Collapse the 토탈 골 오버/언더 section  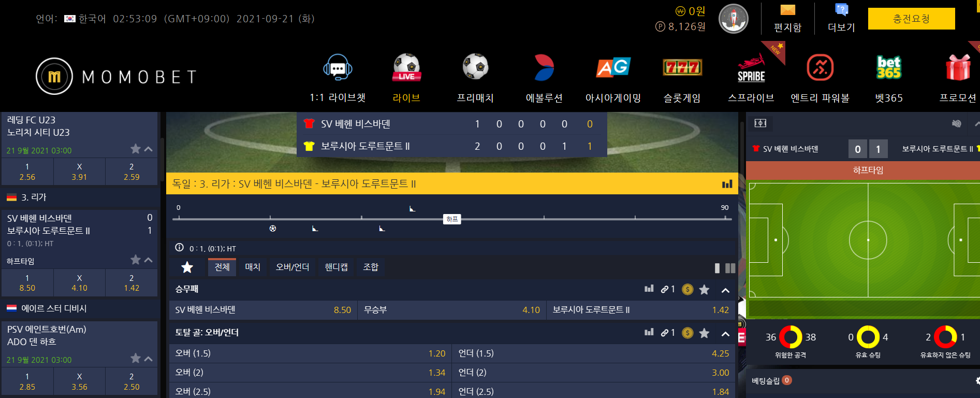[x=725, y=334]
